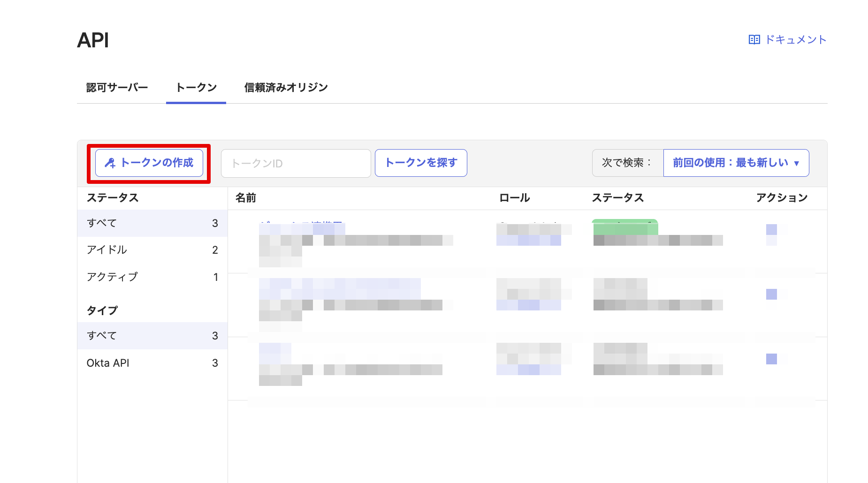The width and height of the screenshot is (868, 483).
Task: Select the トークン tab
Action: click(196, 88)
